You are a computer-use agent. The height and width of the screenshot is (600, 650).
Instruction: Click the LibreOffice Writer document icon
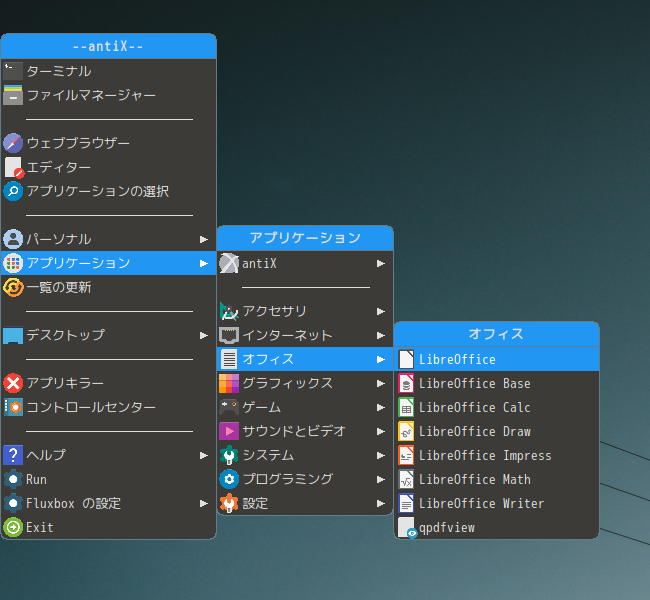(x=406, y=503)
